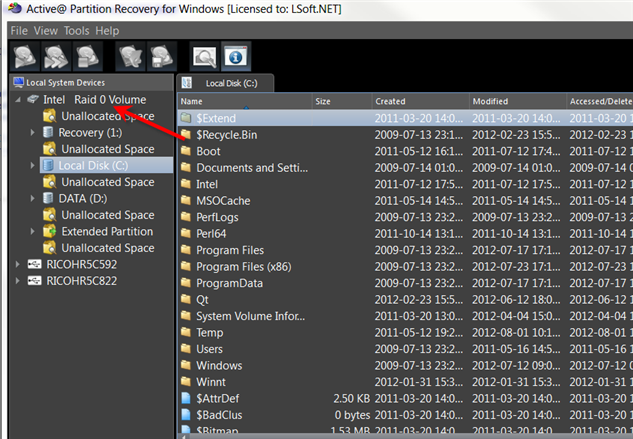This screenshot has width=633, height=439.
Task: Click the folder icon beside Boot
Action: (186, 151)
